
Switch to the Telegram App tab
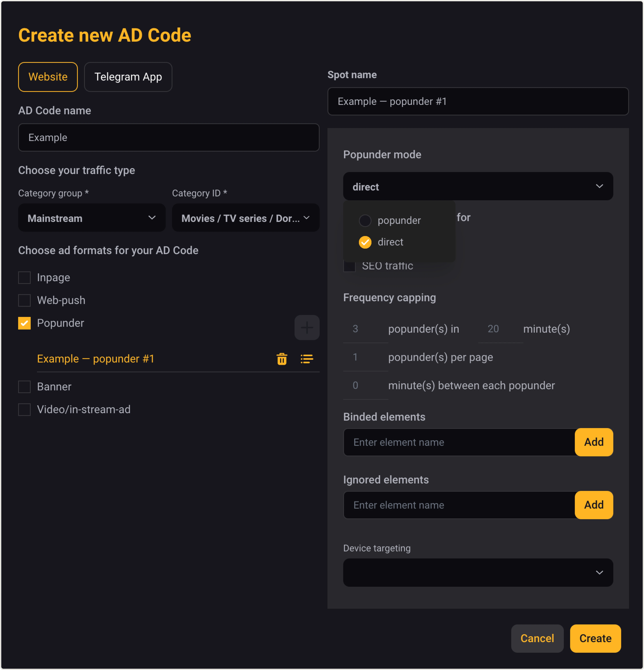coord(128,77)
